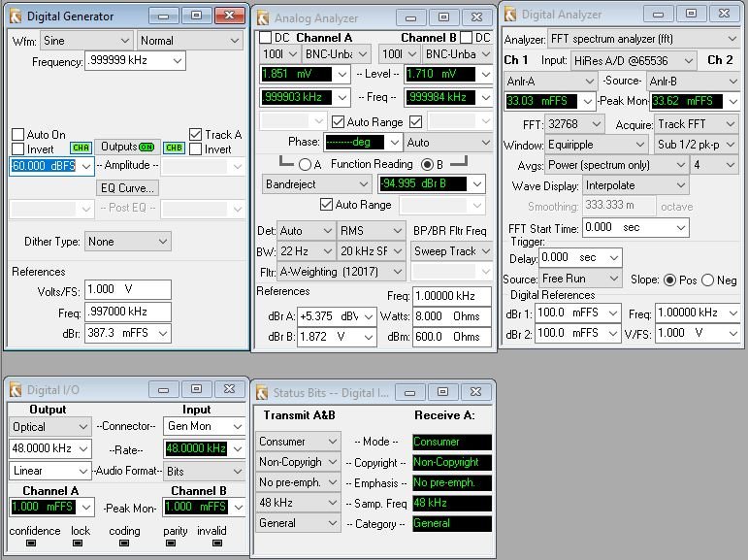The image size is (748, 560).
Task: Click the Receive A Consumer mode reading
Action: pyautogui.click(x=452, y=443)
